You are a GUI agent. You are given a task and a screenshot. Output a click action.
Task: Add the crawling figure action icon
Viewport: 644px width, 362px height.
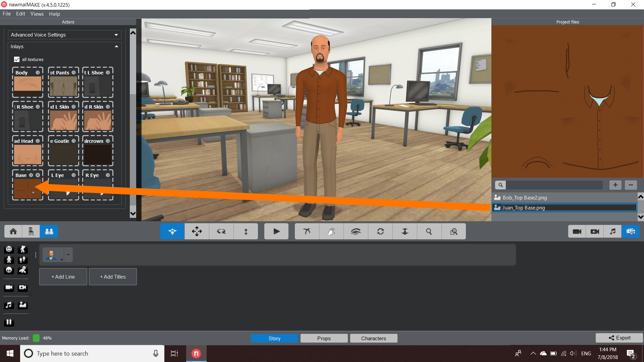click(23, 270)
